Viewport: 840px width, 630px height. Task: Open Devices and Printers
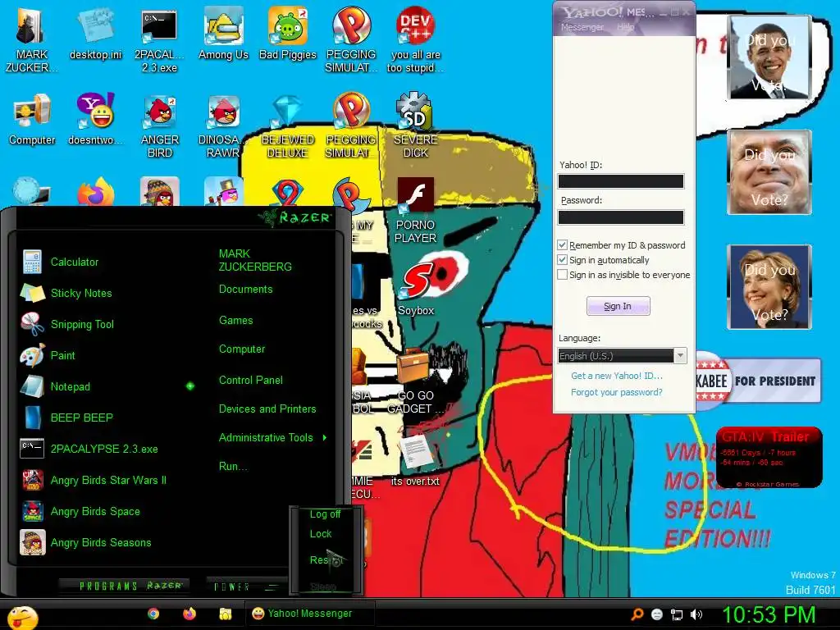[267, 409]
